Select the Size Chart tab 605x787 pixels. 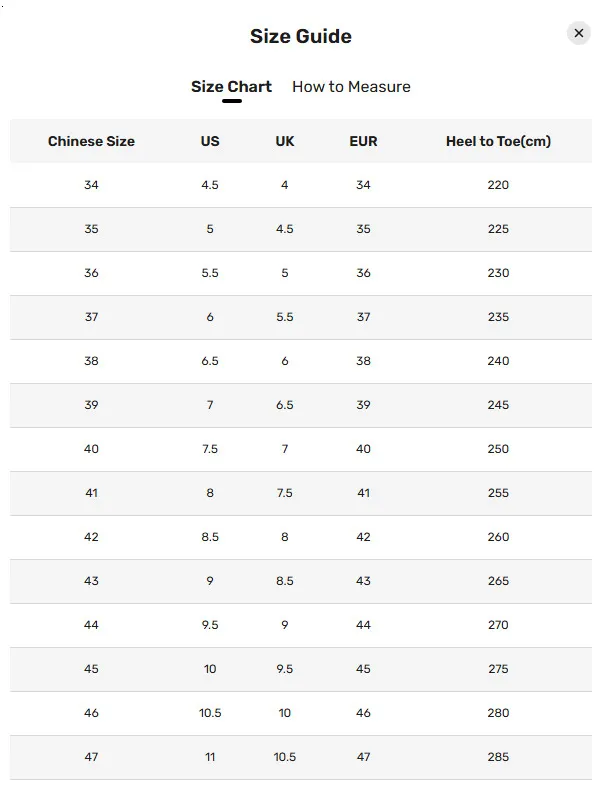click(231, 87)
